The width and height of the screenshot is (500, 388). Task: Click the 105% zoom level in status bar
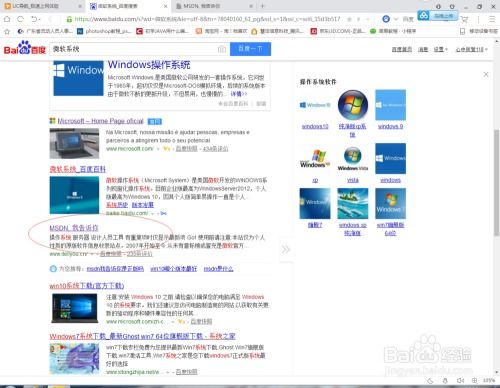489,380
